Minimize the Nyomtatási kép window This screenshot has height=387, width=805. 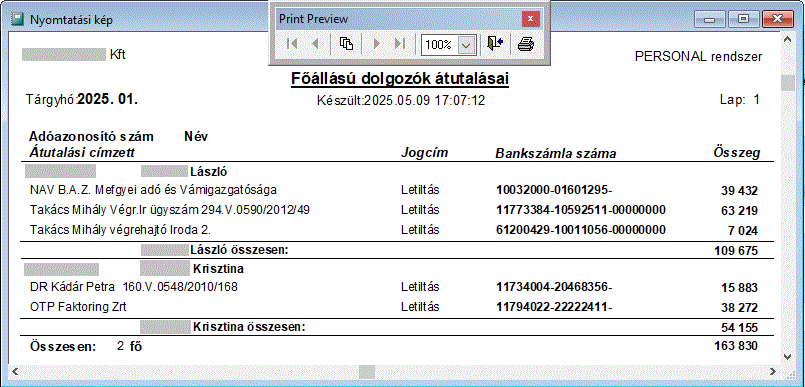(x=711, y=20)
